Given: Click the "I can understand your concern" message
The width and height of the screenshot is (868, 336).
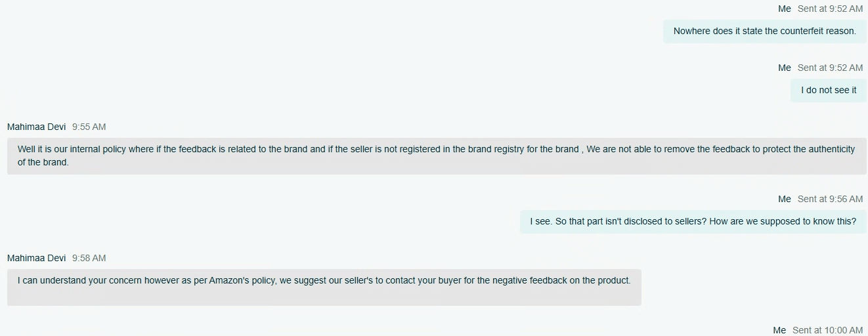Looking at the screenshot, I should (x=324, y=281).
